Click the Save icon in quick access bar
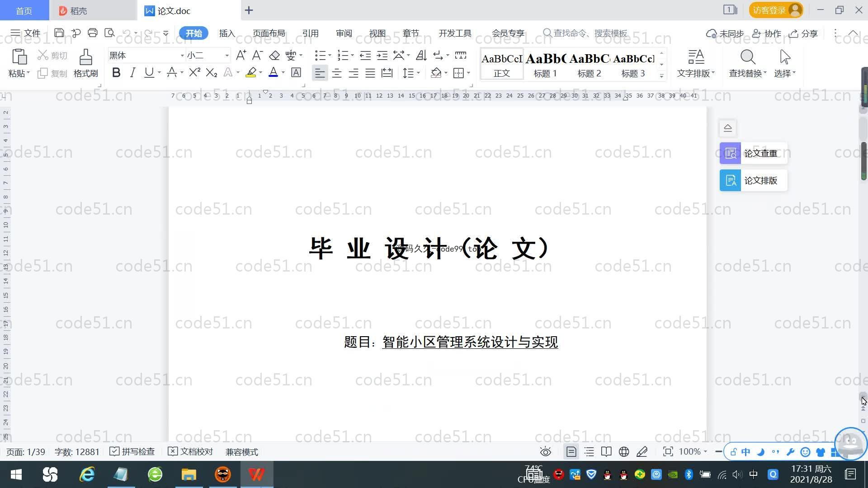The width and height of the screenshot is (868, 488). tap(59, 33)
